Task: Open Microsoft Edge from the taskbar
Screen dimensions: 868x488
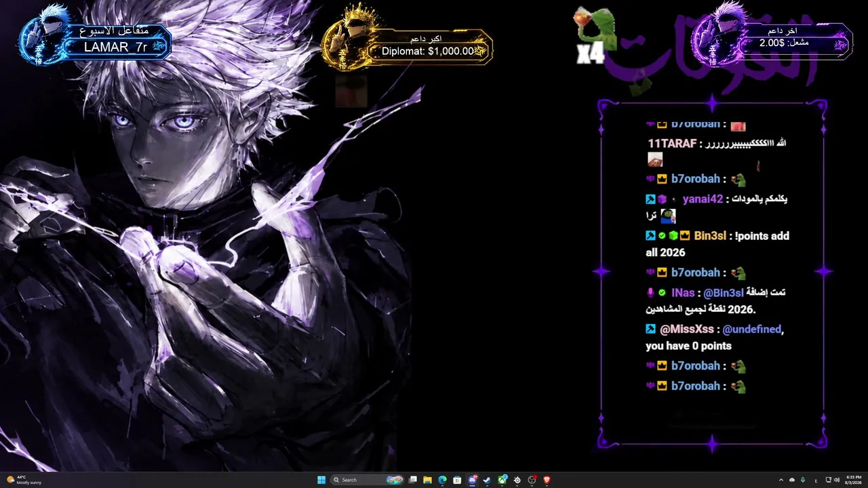Action: coord(442,480)
